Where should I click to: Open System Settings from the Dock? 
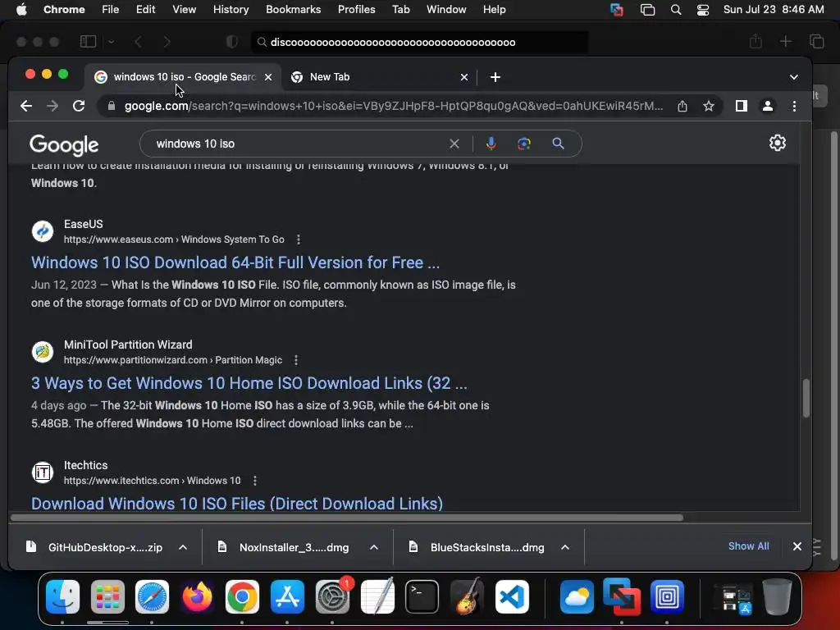point(332,596)
